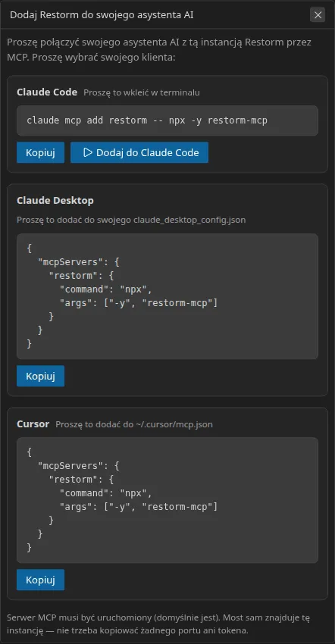Click the Claude Desktop heading
The image size is (335, 644).
tap(55, 201)
